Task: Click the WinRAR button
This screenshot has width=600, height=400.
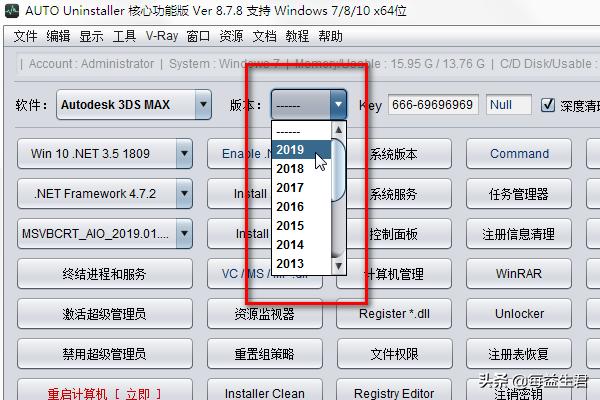Action: coord(519,274)
